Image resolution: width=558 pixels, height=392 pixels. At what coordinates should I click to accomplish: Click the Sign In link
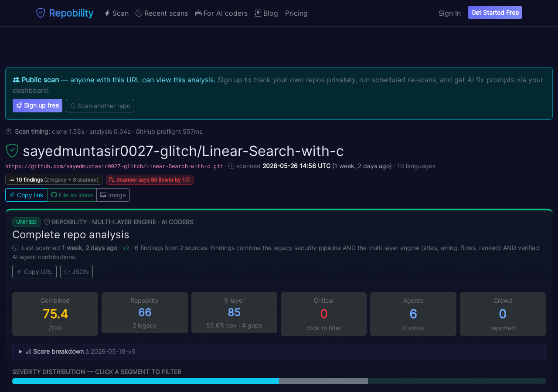tap(449, 13)
